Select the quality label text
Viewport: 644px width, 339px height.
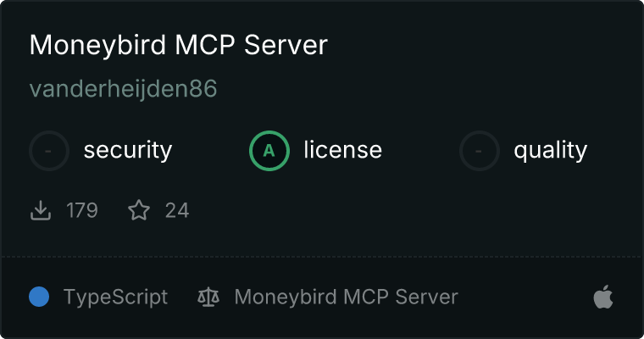(551, 150)
